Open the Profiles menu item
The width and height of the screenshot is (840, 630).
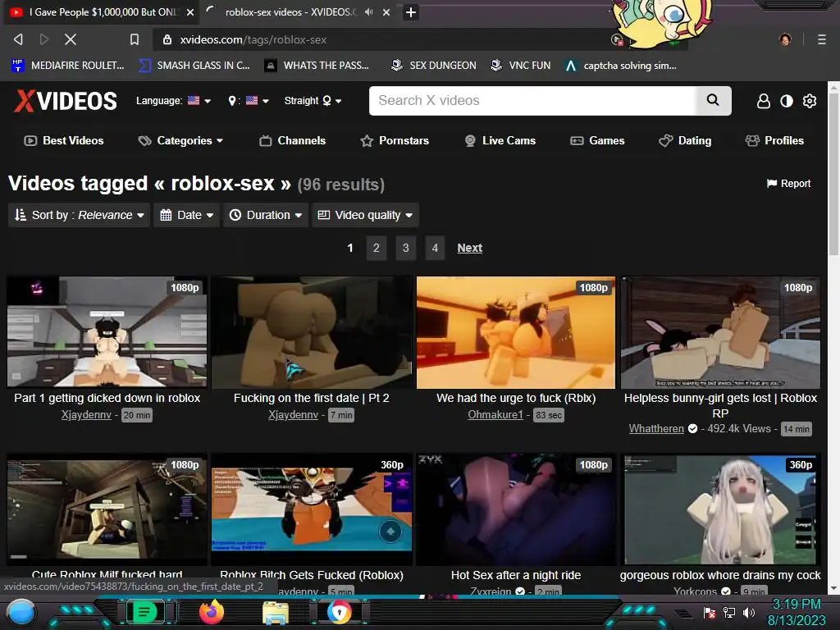point(774,140)
